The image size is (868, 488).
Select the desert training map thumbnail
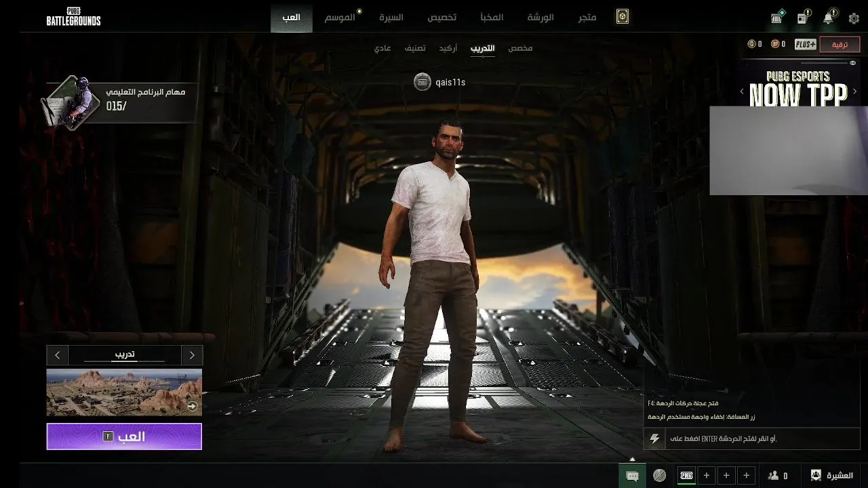pyautogui.click(x=124, y=392)
